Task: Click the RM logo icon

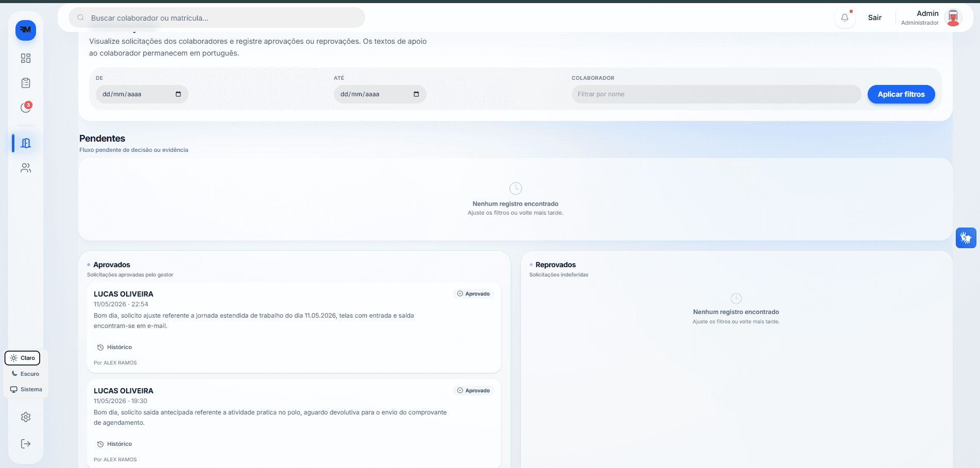Action: 26,30
